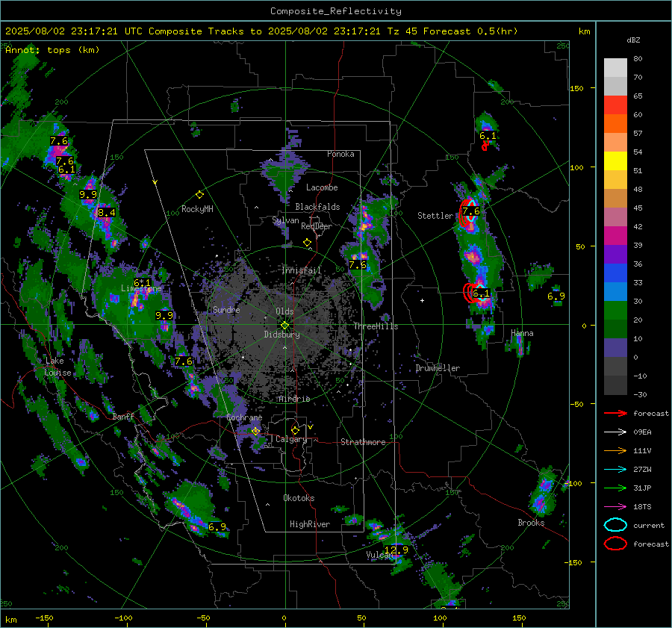The height and width of the screenshot is (628, 672).
Task: Click the cyan current ellipse legend icon
Action: point(615,525)
